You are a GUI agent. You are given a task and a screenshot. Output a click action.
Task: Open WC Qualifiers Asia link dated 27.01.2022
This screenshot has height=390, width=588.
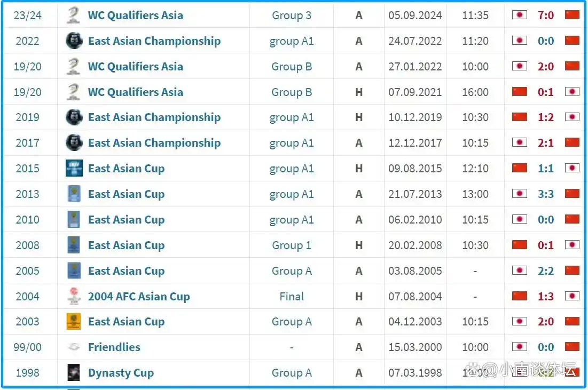[135, 66]
